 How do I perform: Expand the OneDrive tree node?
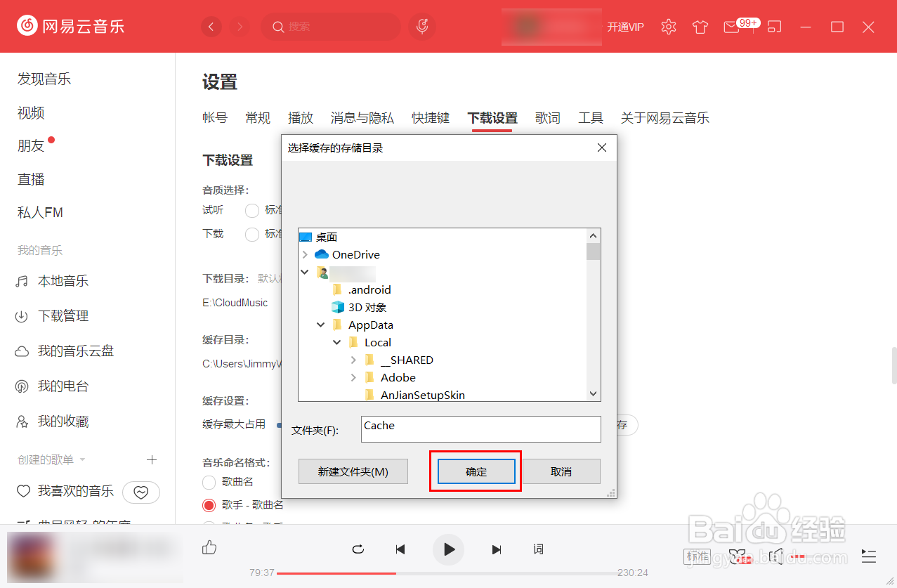(304, 254)
